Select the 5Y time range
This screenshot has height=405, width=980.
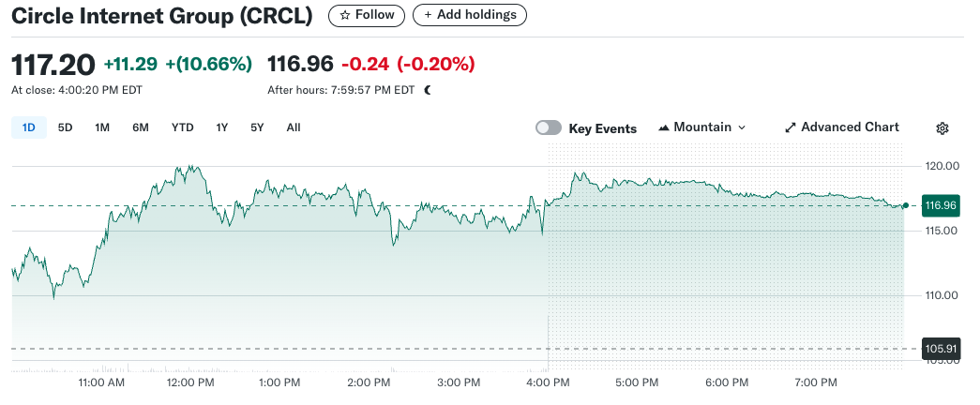(257, 127)
